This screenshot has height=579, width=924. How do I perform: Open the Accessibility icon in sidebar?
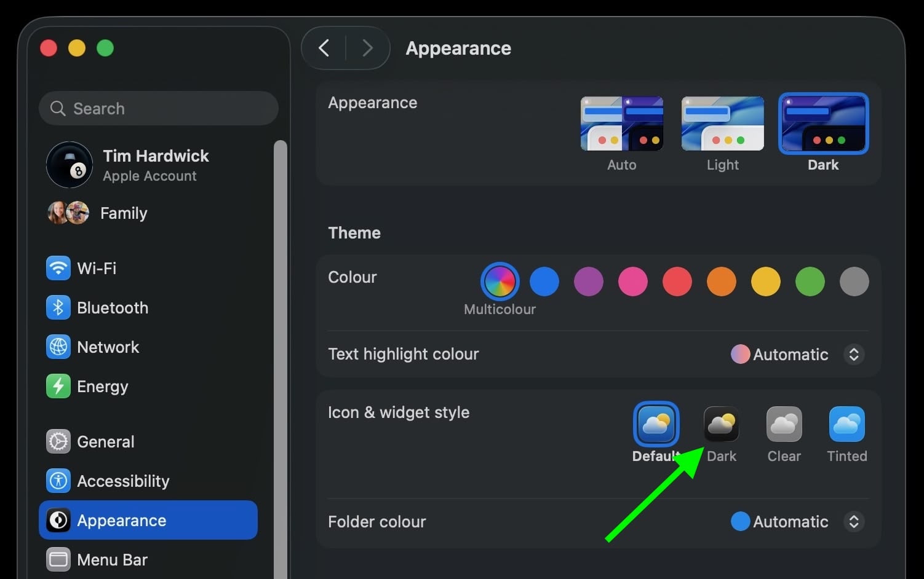click(x=58, y=481)
